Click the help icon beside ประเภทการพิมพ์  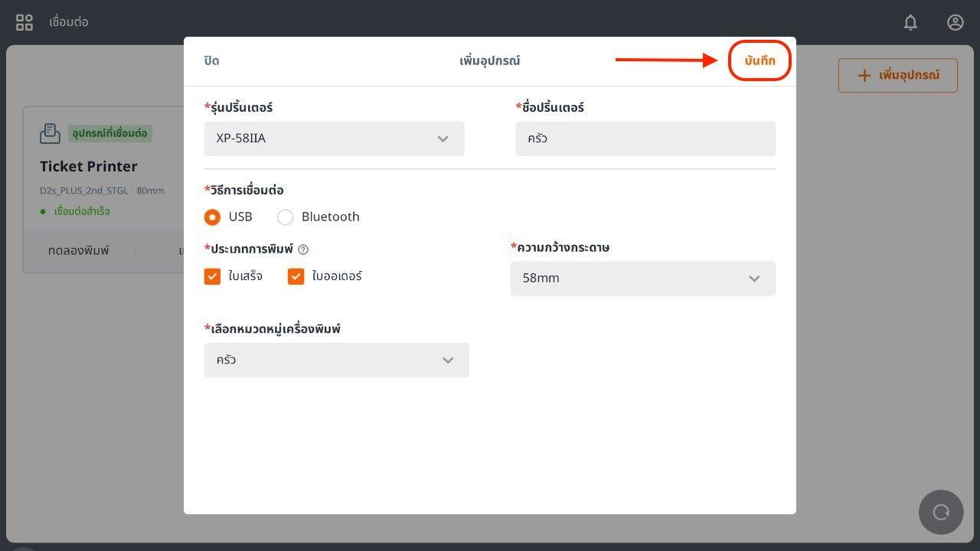pos(303,249)
